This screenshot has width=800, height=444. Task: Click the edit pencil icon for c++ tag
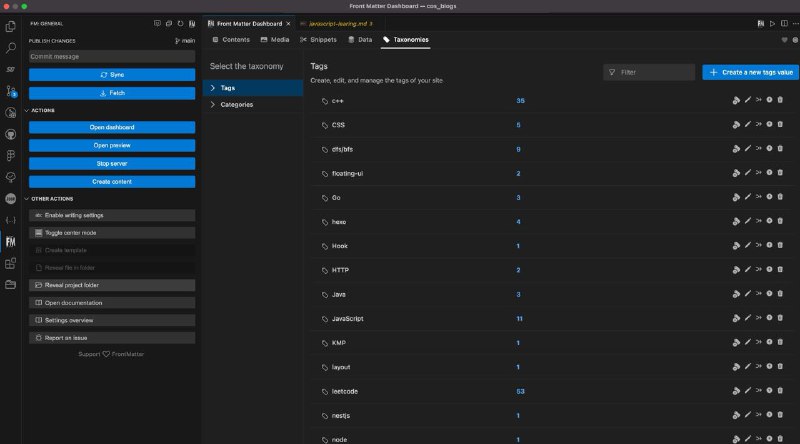point(747,100)
